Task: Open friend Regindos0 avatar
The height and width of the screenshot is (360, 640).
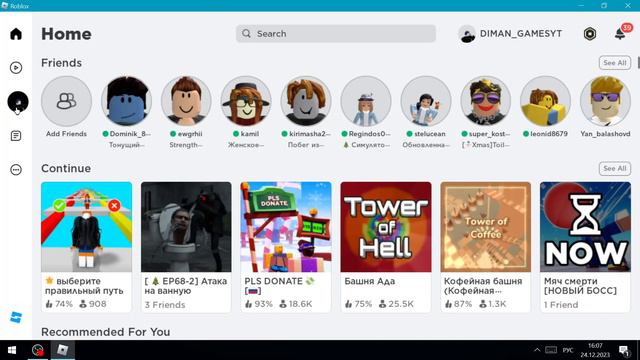Action: (366, 101)
